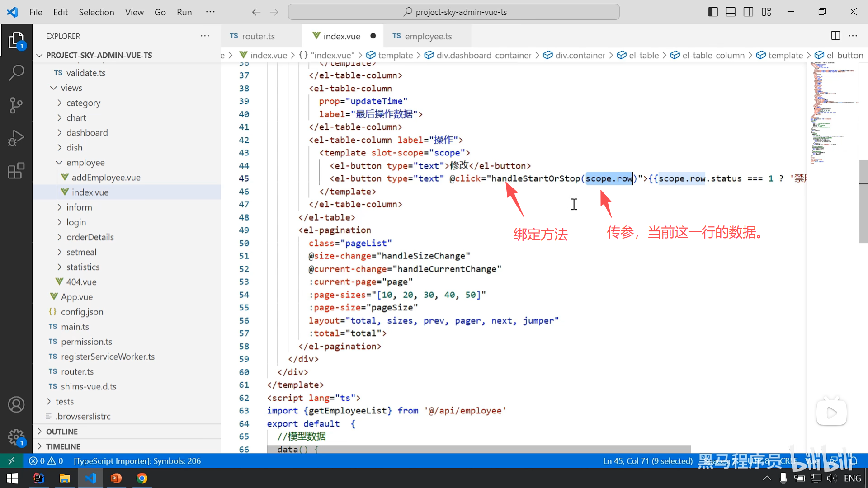Toggle the primary side bar layout button
Image resolution: width=868 pixels, height=488 pixels.
(x=713, y=12)
